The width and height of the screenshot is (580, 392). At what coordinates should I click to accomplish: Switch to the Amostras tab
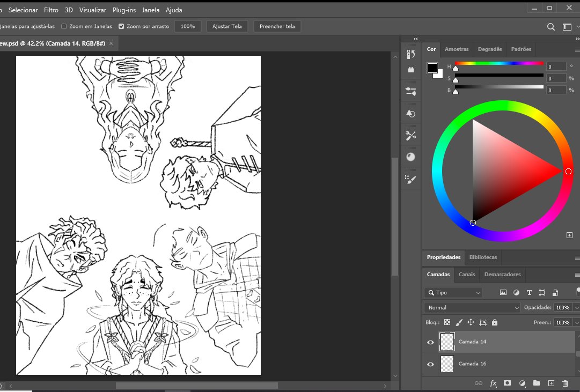coord(457,49)
